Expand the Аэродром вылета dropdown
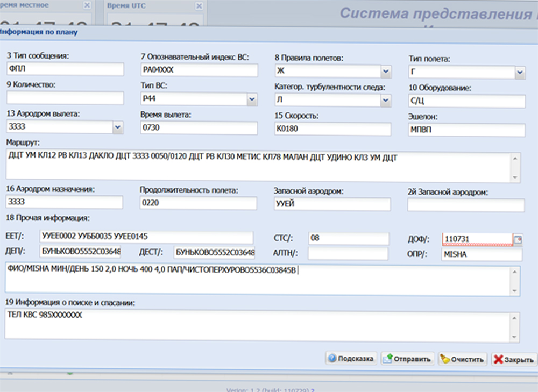 click(118, 127)
